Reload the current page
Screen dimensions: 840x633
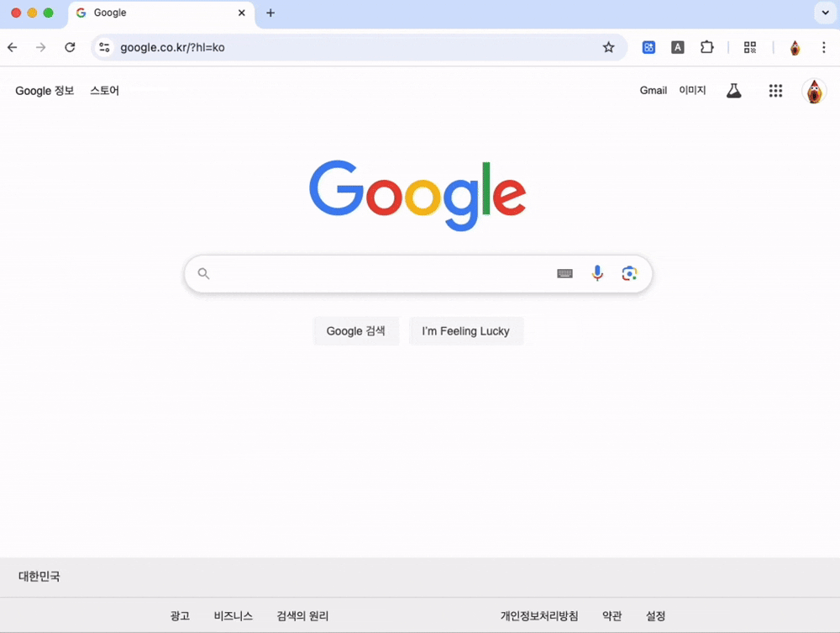click(x=70, y=47)
